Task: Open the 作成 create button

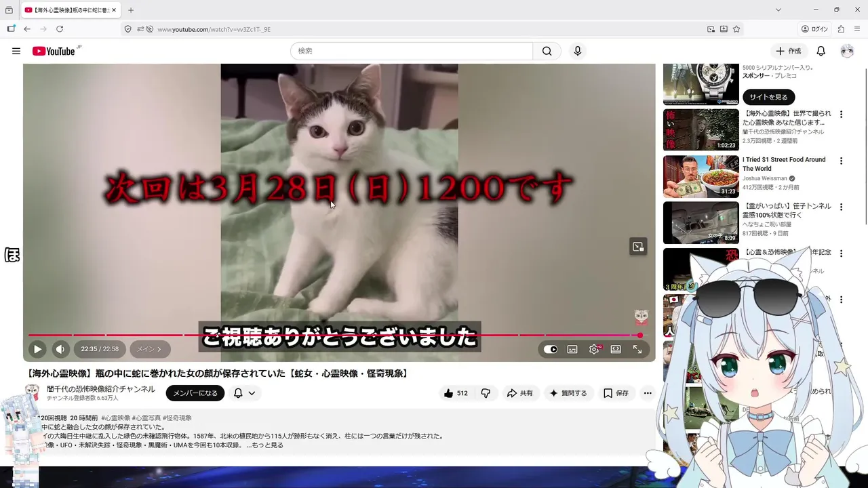Action: coord(789,51)
